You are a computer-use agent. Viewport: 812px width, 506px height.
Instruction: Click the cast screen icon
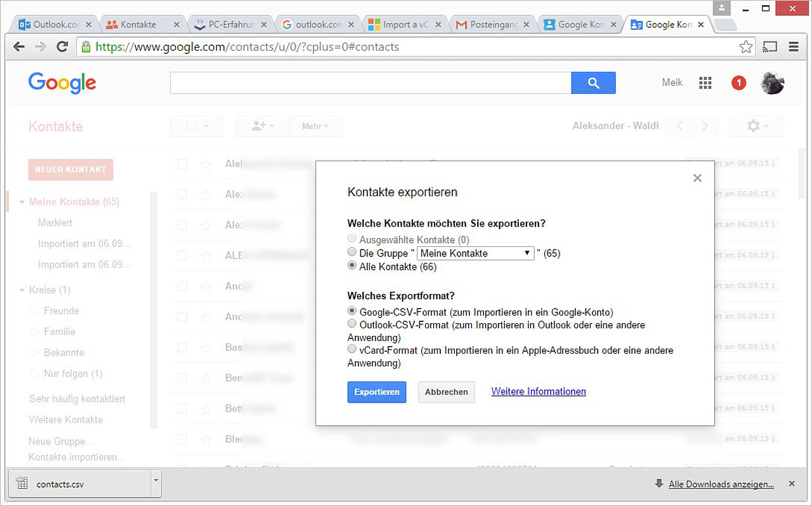click(x=770, y=46)
